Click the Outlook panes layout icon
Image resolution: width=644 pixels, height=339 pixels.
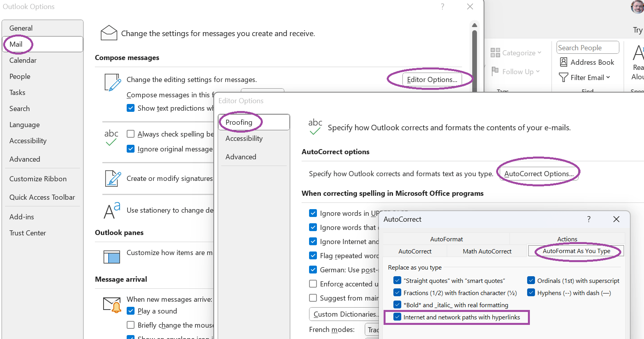coord(112,257)
